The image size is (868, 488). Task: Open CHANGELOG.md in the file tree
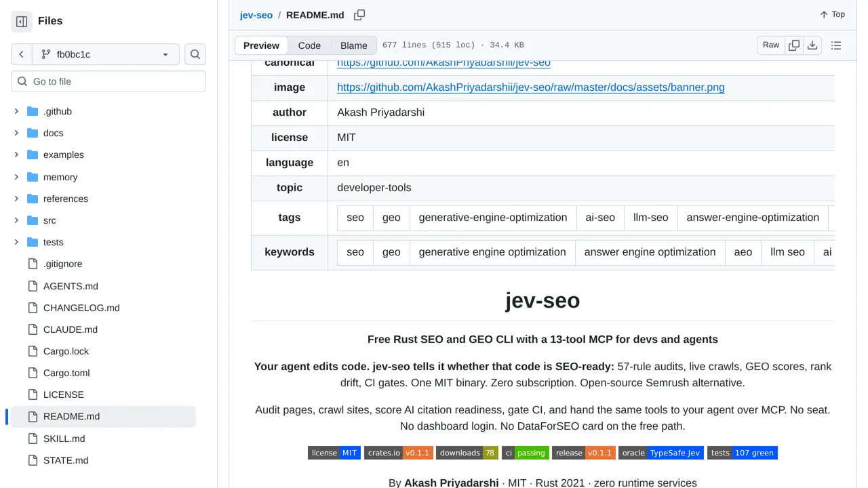click(x=81, y=308)
